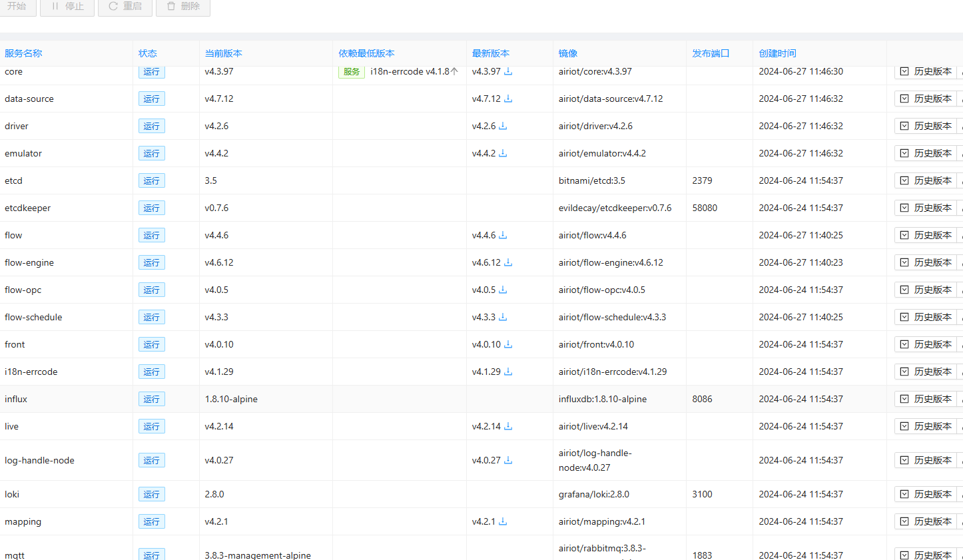This screenshot has height=560, width=963.
Task: Sort by 服务名称 column header
Action: pos(23,53)
